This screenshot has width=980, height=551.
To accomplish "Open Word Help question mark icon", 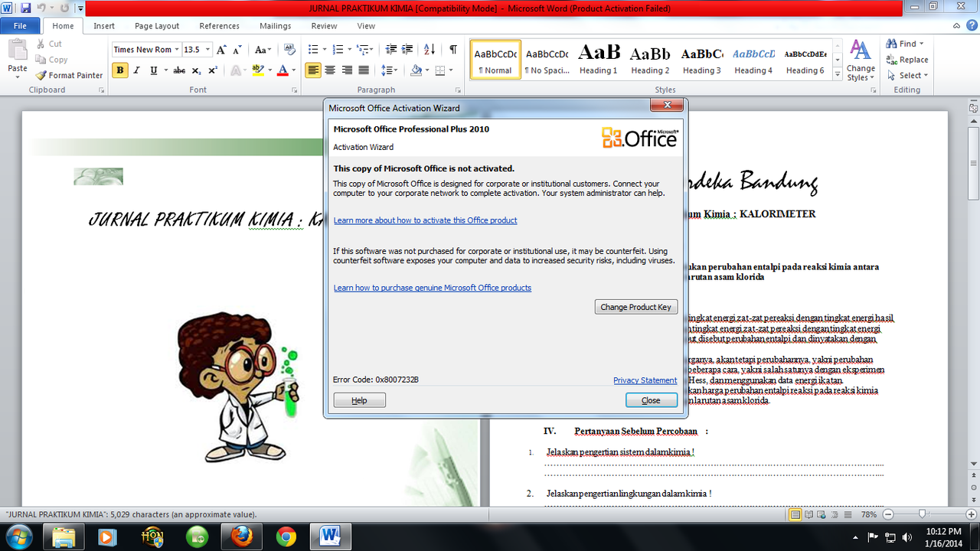I will (x=971, y=26).
